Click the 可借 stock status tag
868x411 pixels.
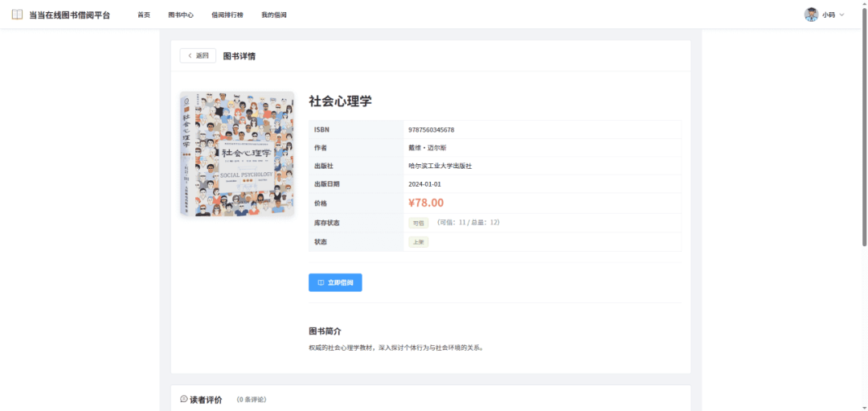tap(419, 223)
